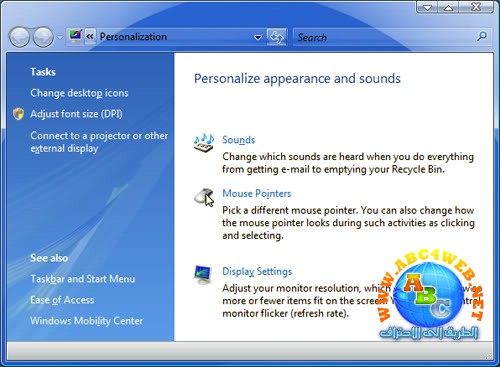
Task: Select Change desktop icons task
Action: (x=79, y=93)
